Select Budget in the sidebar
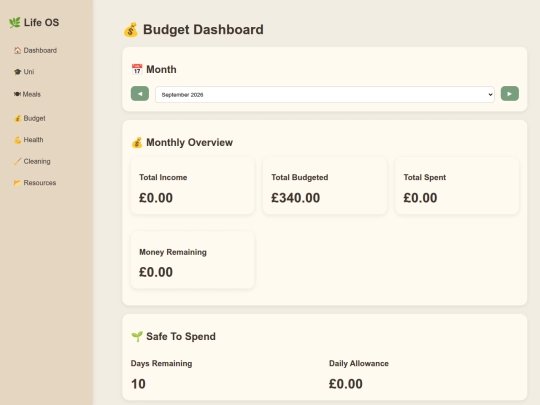 tap(30, 118)
